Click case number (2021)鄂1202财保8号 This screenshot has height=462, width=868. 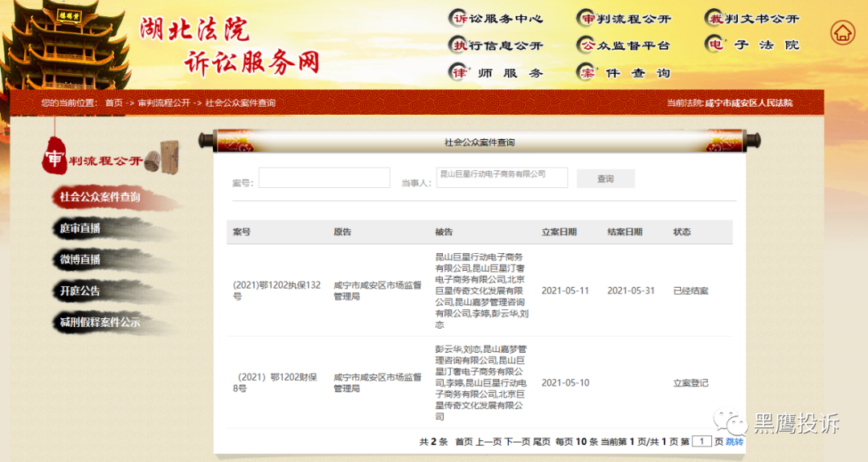pyautogui.click(x=275, y=382)
